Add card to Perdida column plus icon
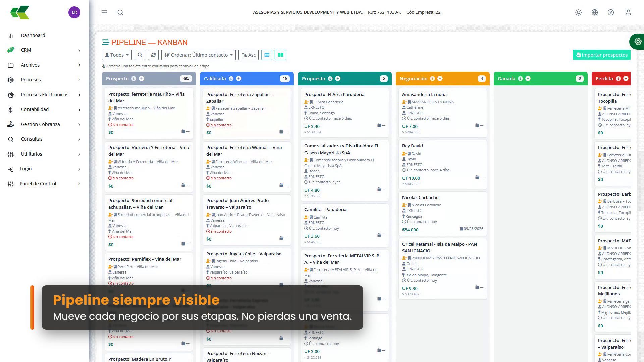Image resolution: width=644 pixels, height=362 pixels. 626,79
